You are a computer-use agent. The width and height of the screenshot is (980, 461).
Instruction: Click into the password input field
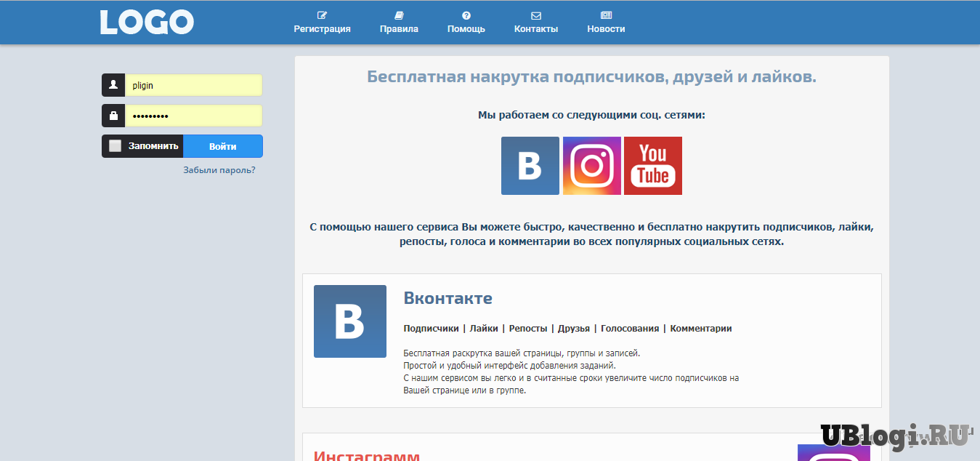click(x=193, y=116)
